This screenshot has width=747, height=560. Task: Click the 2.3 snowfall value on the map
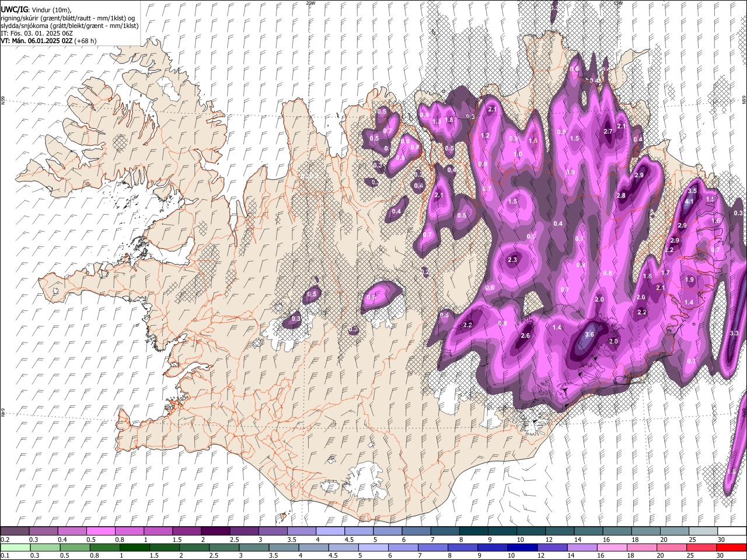[x=513, y=260]
